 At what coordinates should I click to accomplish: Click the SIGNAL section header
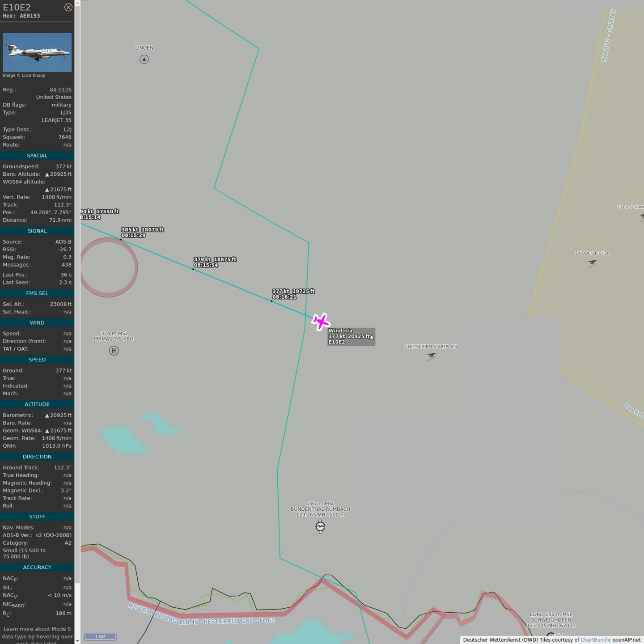[37, 231]
